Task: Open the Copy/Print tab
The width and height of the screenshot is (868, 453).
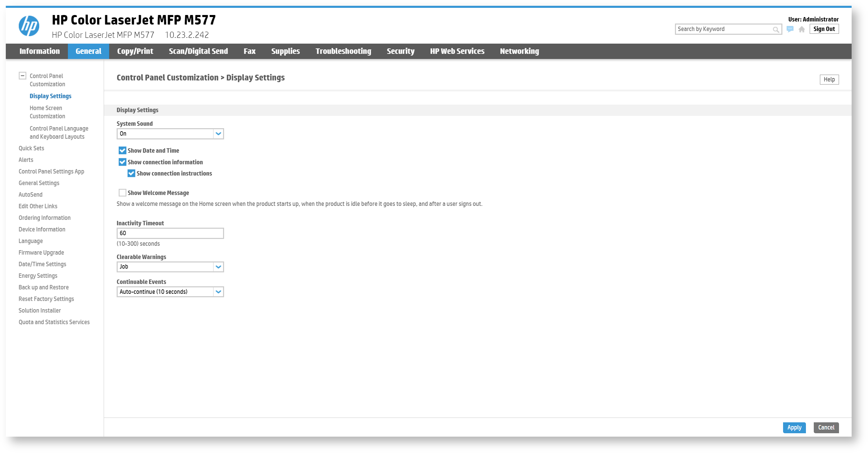Action: pyautogui.click(x=135, y=51)
